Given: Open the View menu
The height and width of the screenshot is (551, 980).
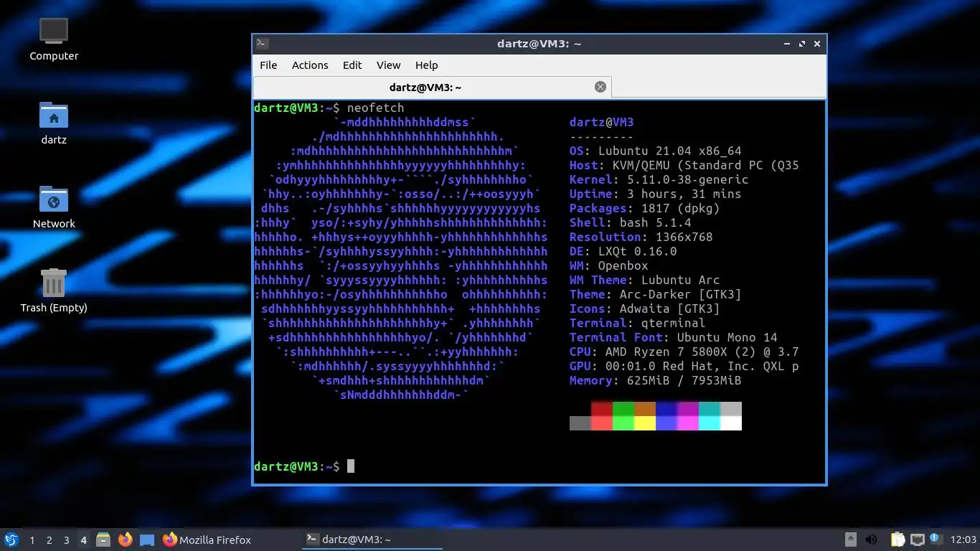Looking at the screenshot, I should coord(389,65).
